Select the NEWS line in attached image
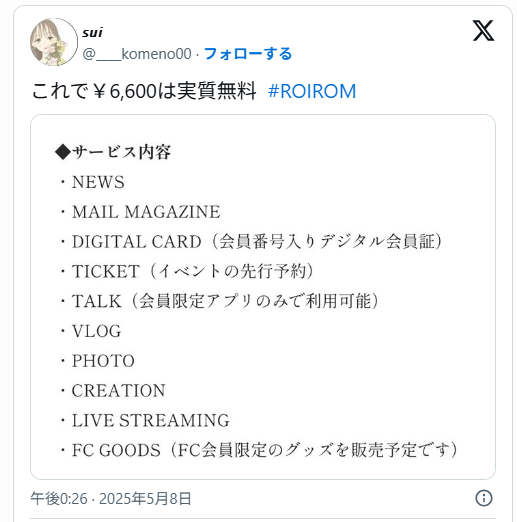The height and width of the screenshot is (522, 517). click(x=92, y=182)
